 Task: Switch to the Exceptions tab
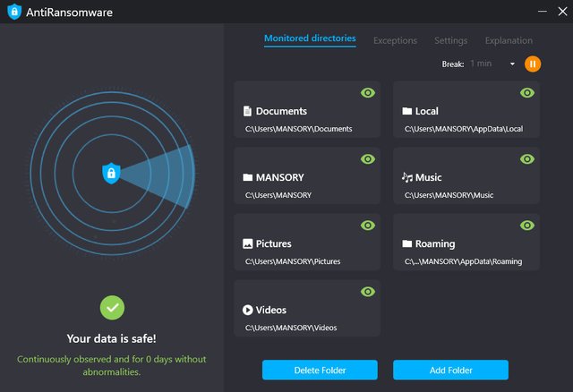pos(395,40)
